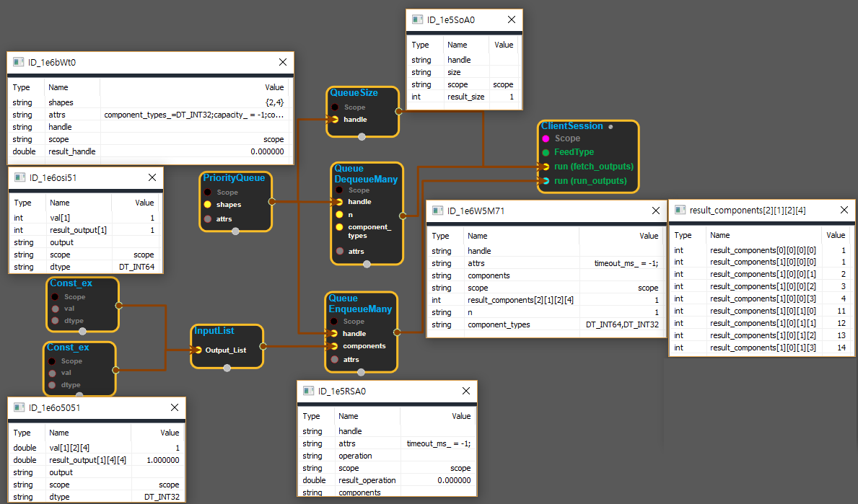
Task: Click the handle port on QueueSize node
Action: point(334,120)
